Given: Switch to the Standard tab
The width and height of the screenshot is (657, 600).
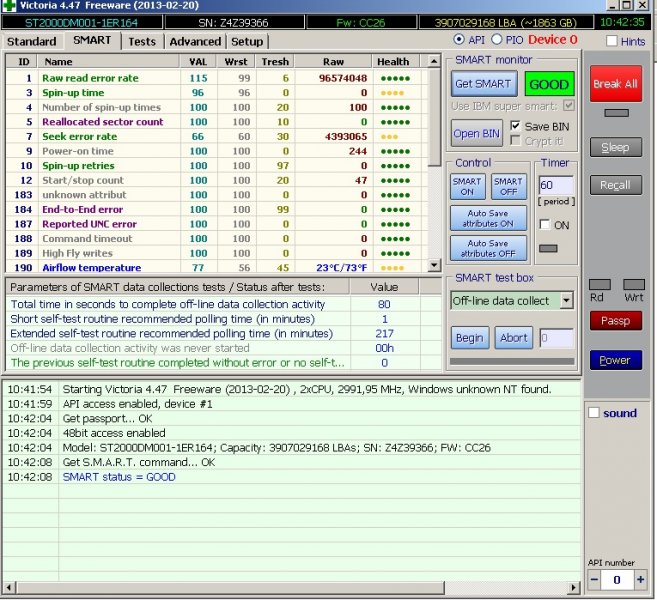Looking at the screenshot, I should [31, 41].
